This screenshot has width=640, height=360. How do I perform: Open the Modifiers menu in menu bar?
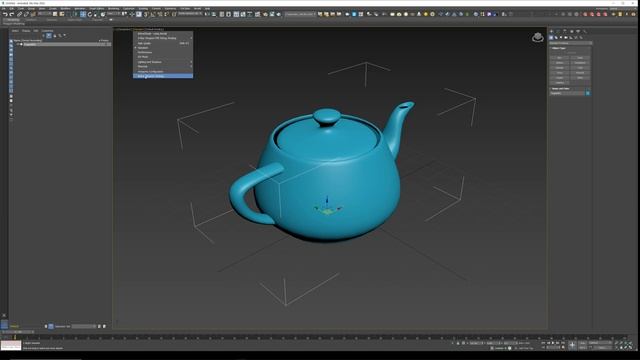pos(65,8)
